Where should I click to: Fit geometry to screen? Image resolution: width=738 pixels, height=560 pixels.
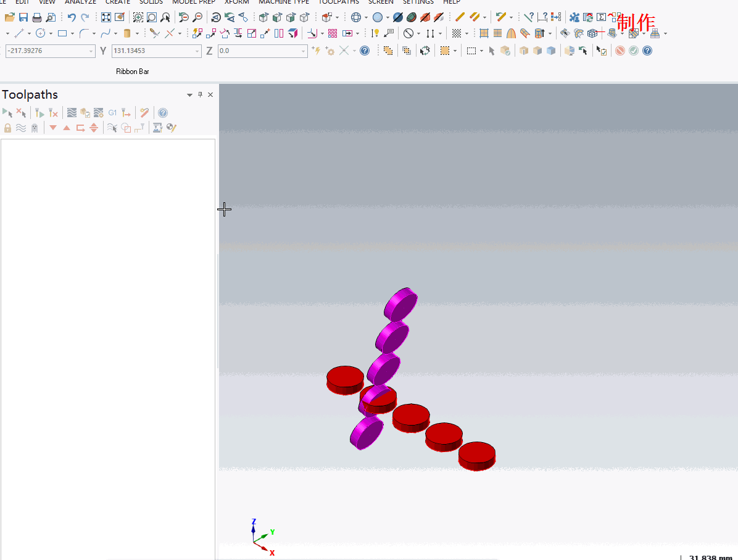point(106,17)
